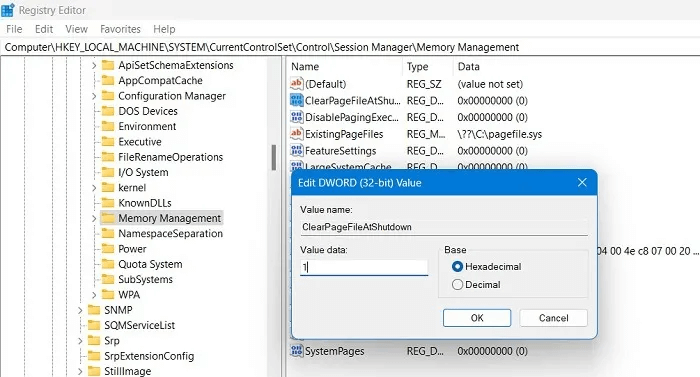Click the Executive folder icon
Screen dimensions: 700x377
[x=108, y=142]
